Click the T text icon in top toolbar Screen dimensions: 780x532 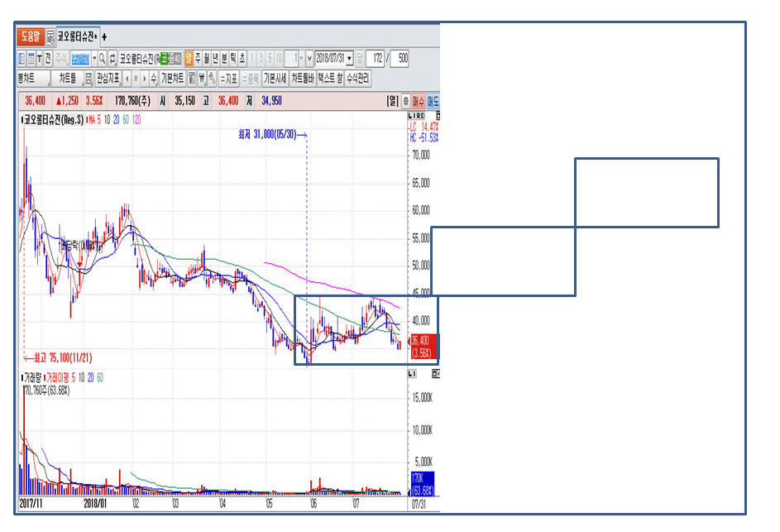pos(39,59)
